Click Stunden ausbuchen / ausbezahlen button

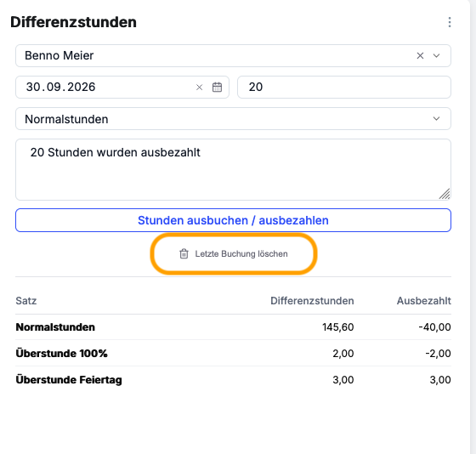point(233,220)
